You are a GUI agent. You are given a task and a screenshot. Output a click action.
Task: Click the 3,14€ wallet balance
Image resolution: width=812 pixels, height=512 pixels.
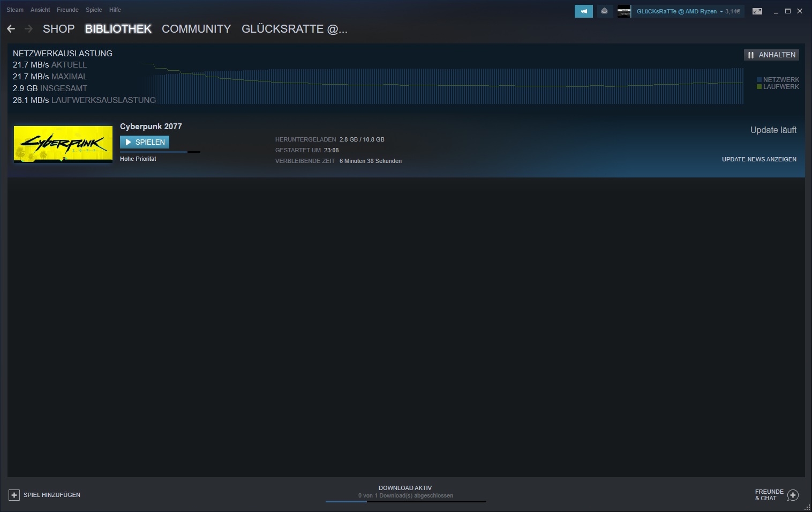733,11
